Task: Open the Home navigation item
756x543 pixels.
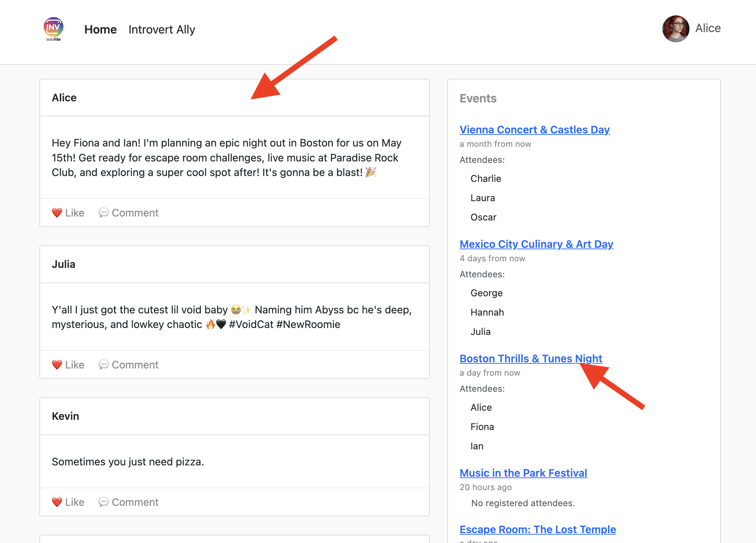Action: [x=100, y=29]
